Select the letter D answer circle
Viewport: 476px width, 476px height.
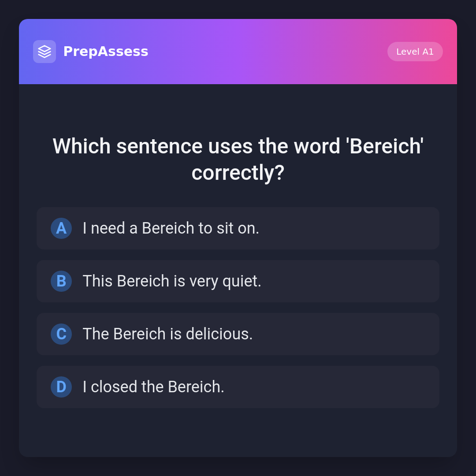[61, 387]
